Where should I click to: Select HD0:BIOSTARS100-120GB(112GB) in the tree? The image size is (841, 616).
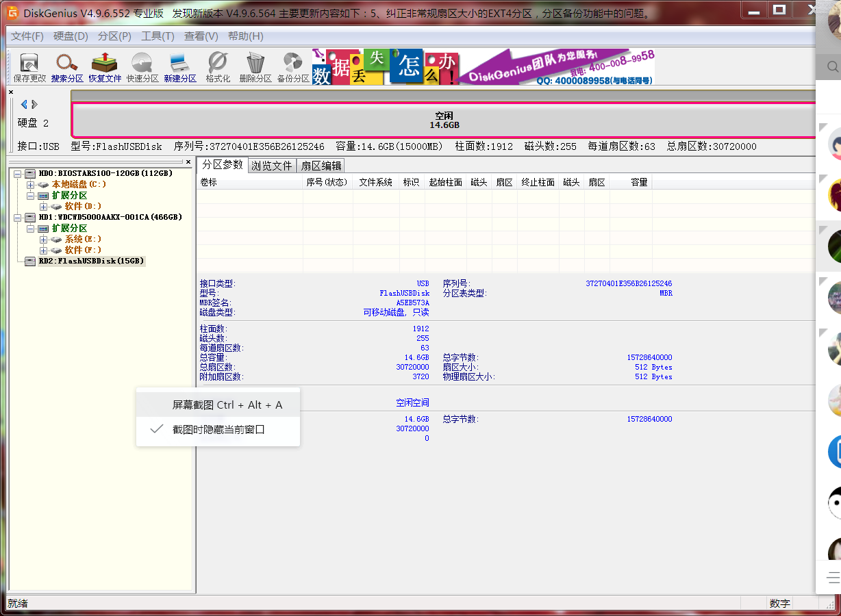[x=105, y=173]
